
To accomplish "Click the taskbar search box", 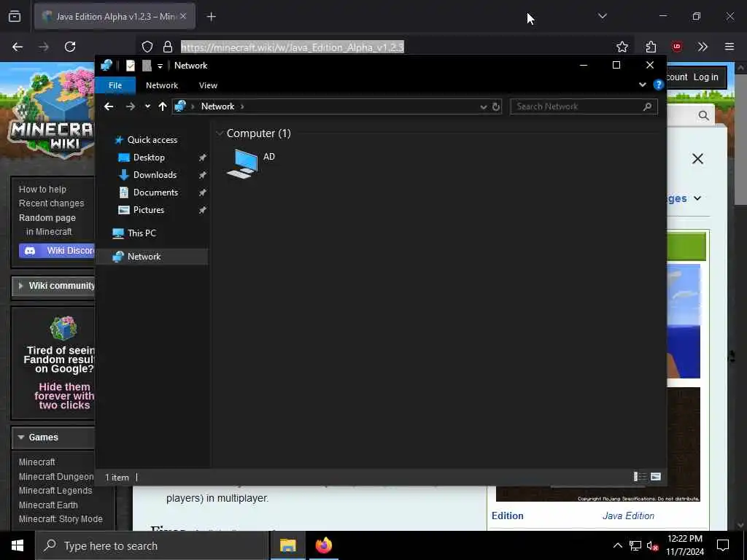I will point(152,545).
